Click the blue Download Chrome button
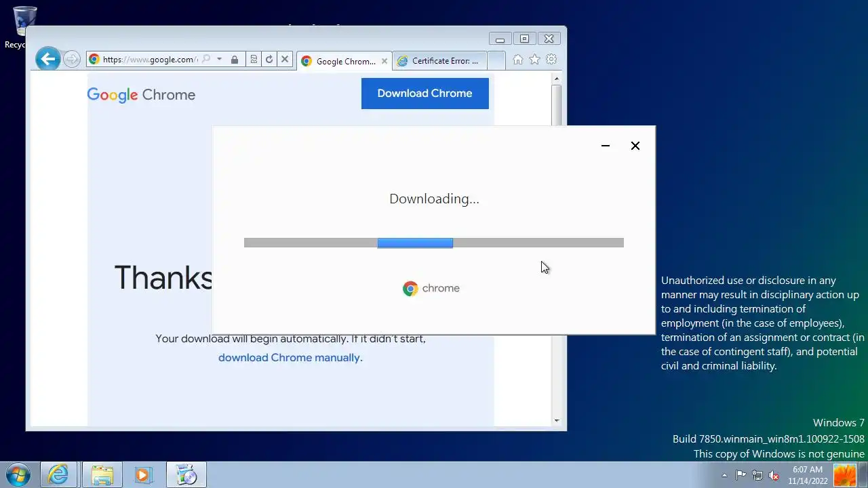The width and height of the screenshot is (868, 488). pos(425,94)
